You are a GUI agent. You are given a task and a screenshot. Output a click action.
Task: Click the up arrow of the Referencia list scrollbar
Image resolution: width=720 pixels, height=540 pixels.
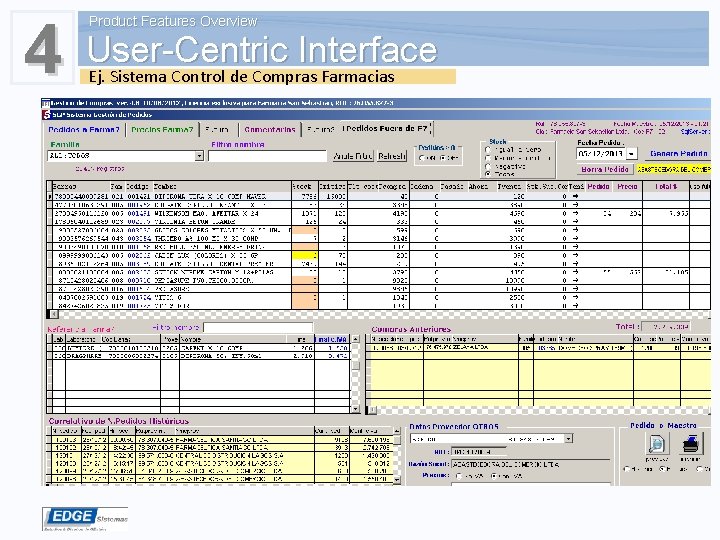355,339
